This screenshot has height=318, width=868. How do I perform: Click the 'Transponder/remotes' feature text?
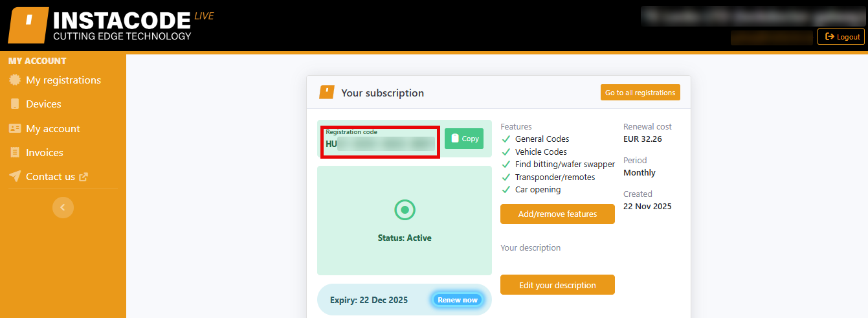[555, 177]
